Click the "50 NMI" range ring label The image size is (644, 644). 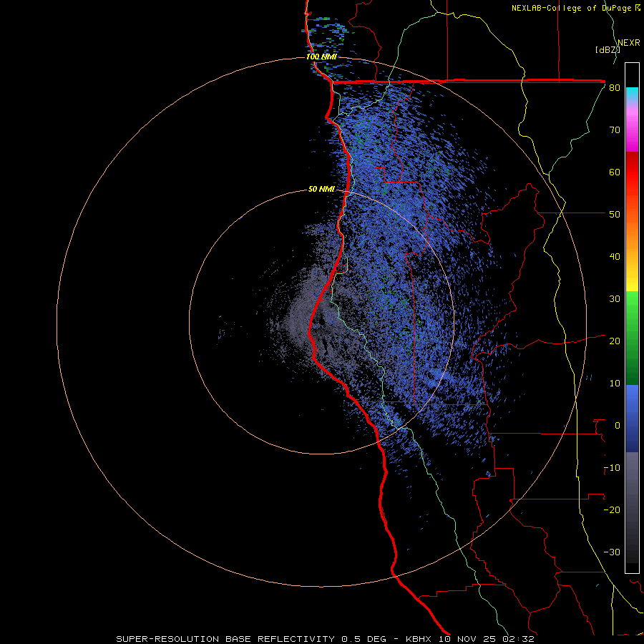pos(321,189)
